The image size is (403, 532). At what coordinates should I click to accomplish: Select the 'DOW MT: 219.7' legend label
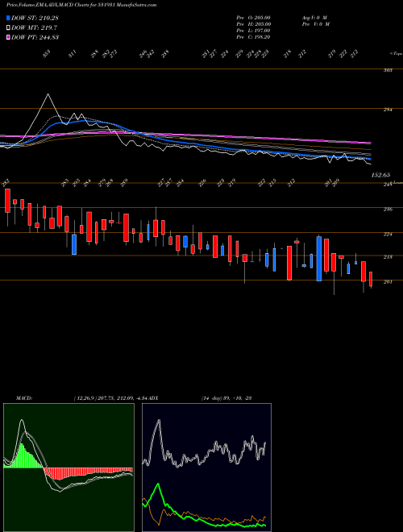34,27
